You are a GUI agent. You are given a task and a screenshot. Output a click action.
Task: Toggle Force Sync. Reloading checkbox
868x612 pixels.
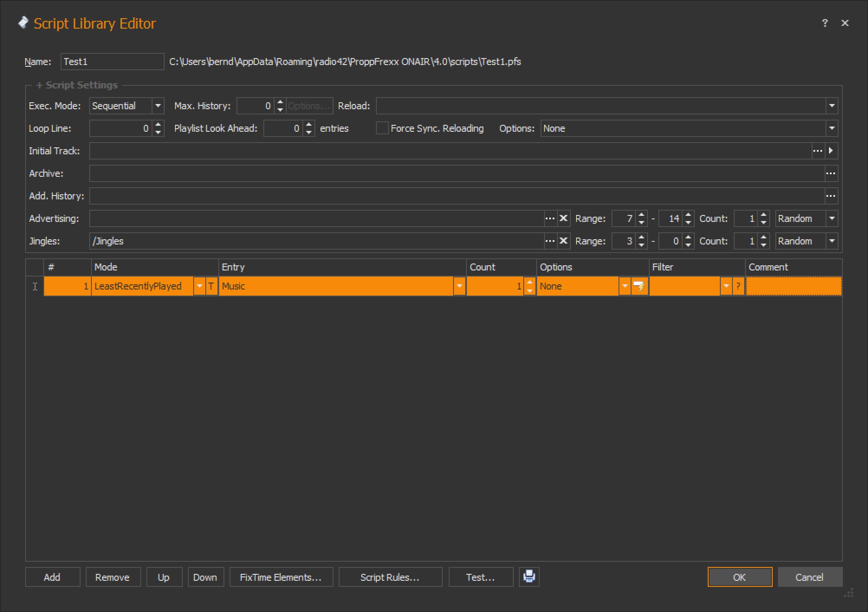pyautogui.click(x=382, y=128)
